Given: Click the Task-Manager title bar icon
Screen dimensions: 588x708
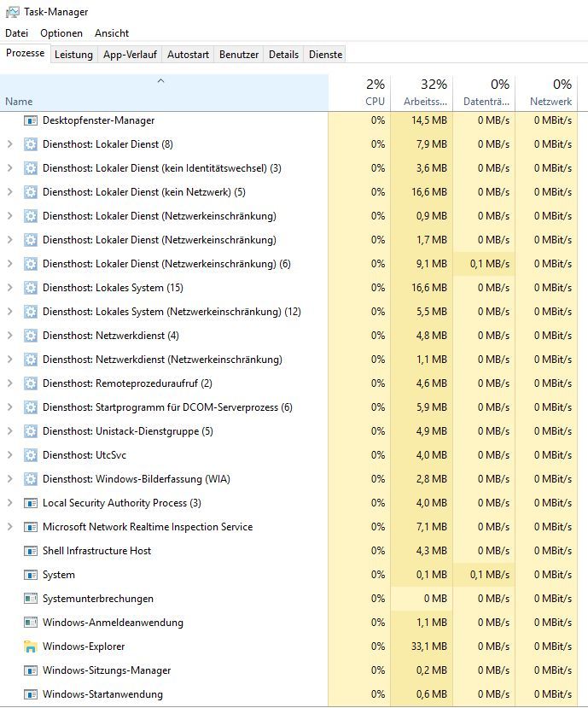Looking at the screenshot, I should click(12, 12).
